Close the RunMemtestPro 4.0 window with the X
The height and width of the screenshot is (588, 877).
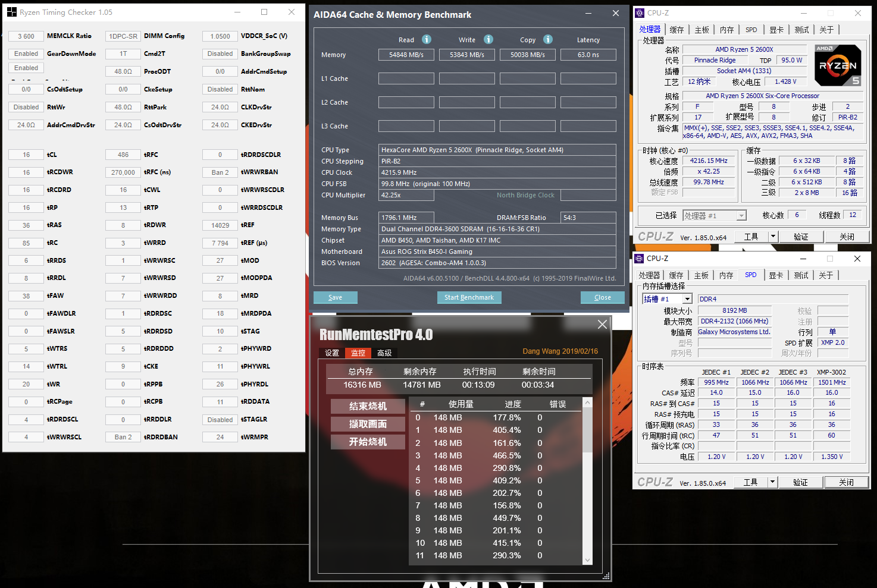click(x=602, y=324)
